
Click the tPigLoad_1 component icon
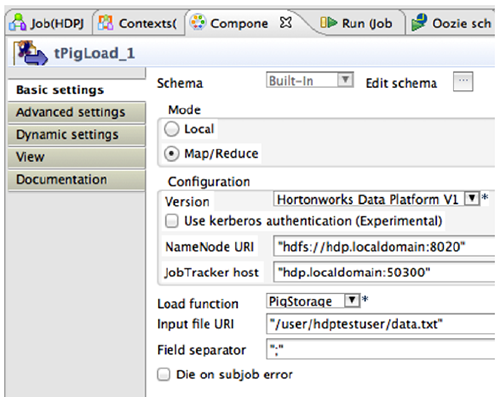tap(30, 53)
